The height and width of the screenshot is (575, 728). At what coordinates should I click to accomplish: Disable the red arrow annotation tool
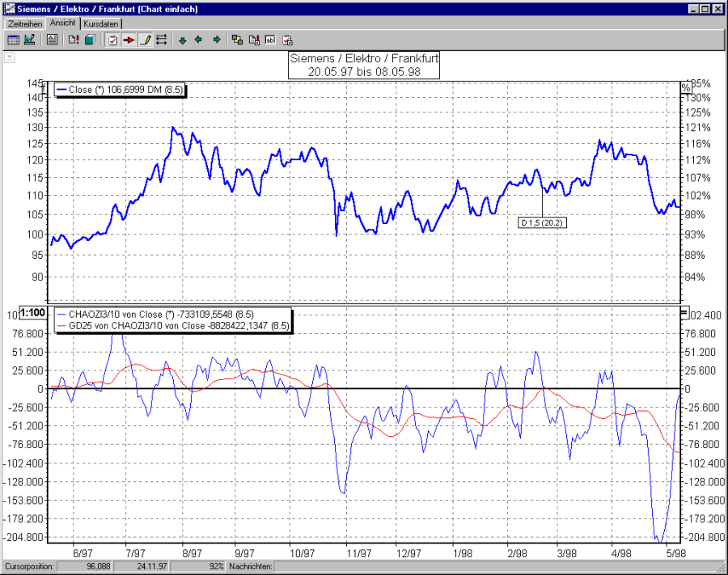click(x=129, y=39)
